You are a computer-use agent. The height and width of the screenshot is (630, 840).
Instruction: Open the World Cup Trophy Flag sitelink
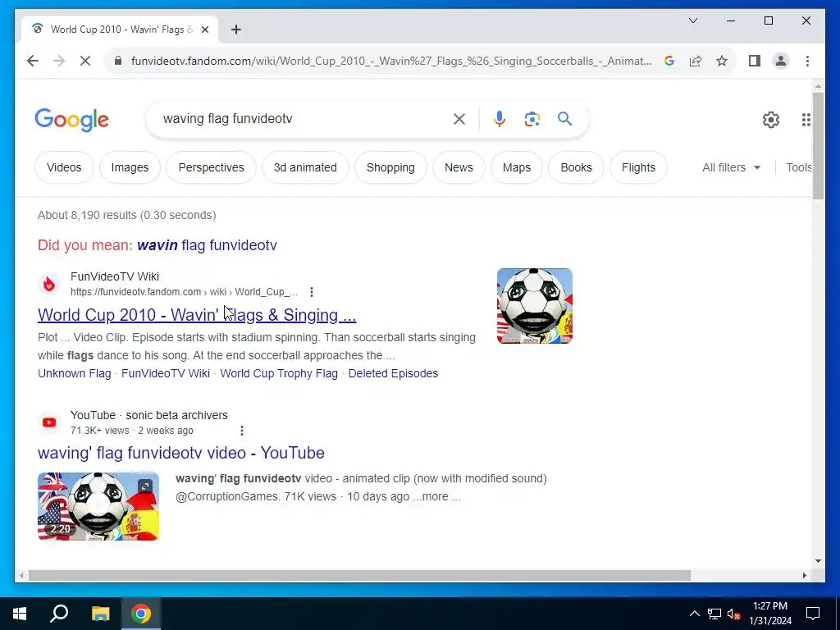pyautogui.click(x=279, y=373)
